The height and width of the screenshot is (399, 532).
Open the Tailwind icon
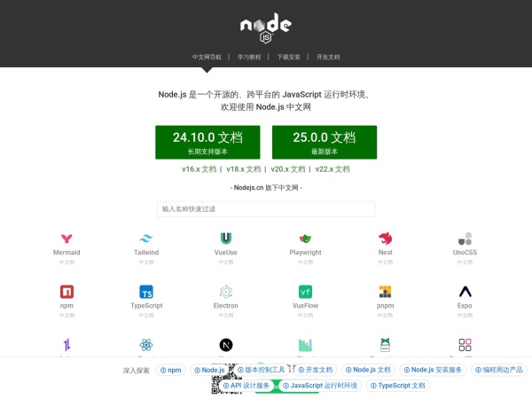(146, 239)
